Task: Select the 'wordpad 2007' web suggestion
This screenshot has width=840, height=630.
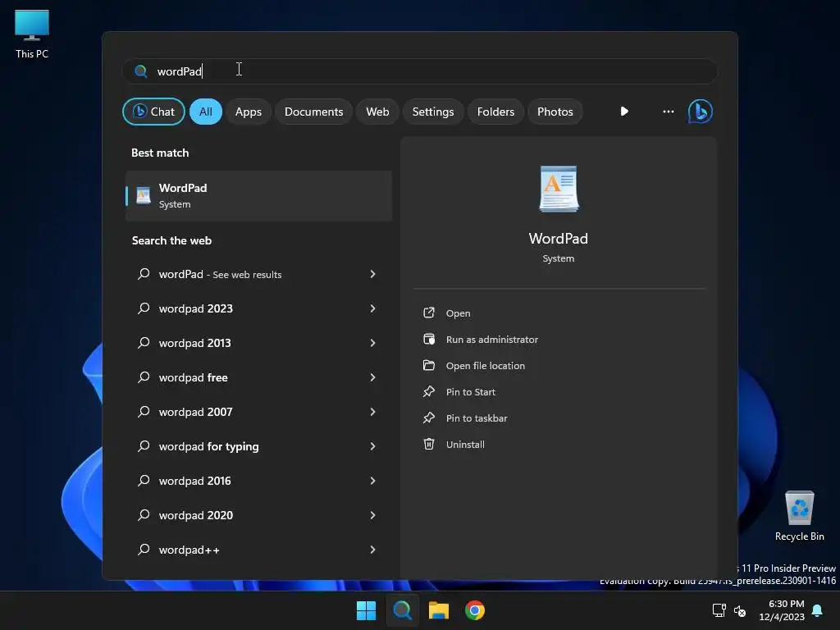Action: [258, 412]
